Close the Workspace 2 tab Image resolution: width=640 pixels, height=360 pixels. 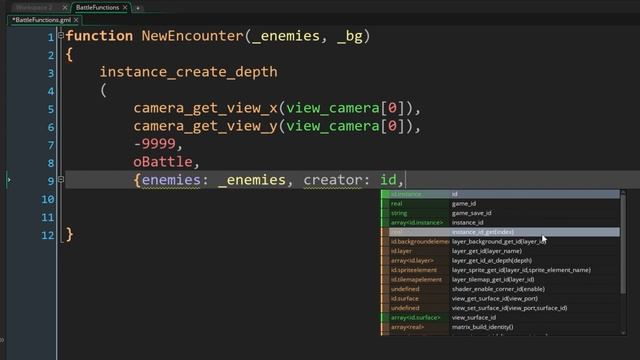tap(64, 7)
